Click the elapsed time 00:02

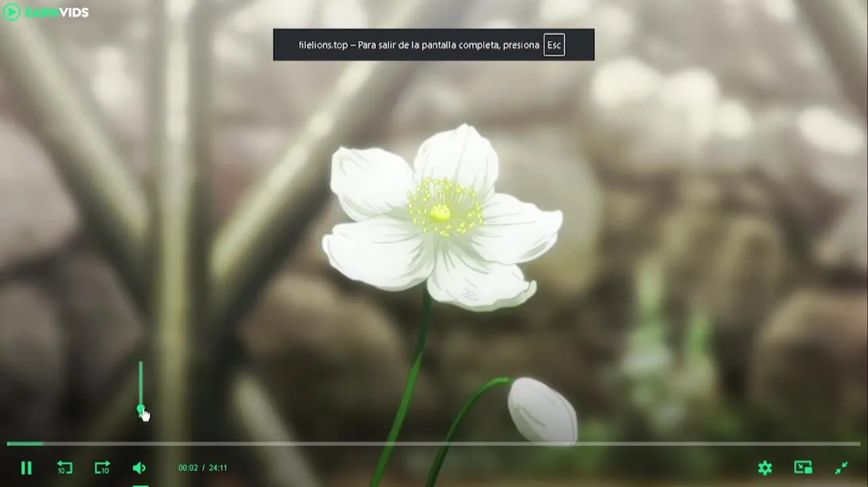coord(188,468)
